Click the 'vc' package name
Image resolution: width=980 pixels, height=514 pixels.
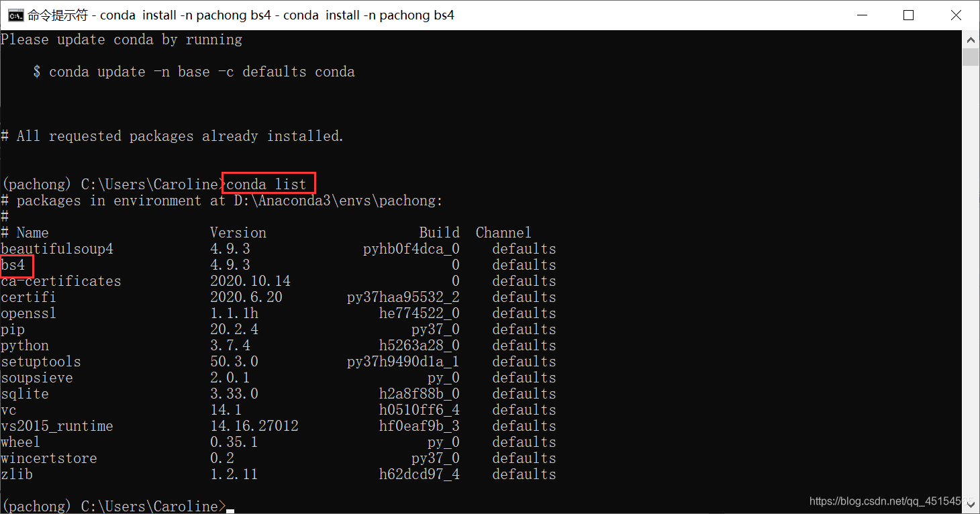coord(9,410)
